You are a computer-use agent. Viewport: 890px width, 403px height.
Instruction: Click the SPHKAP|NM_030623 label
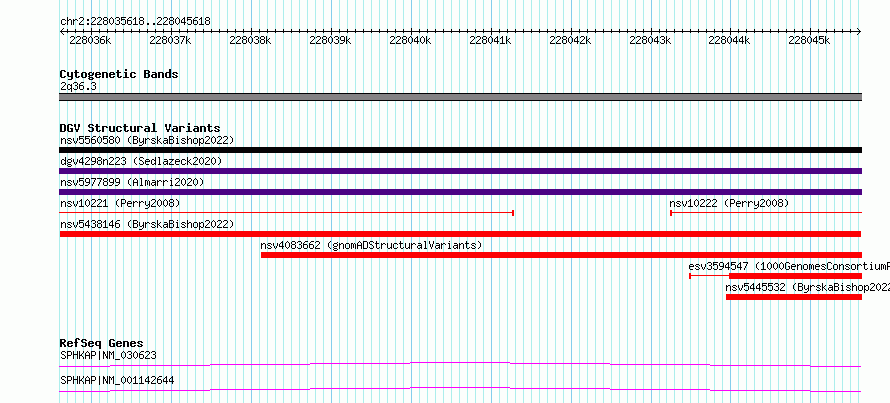pos(108,355)
